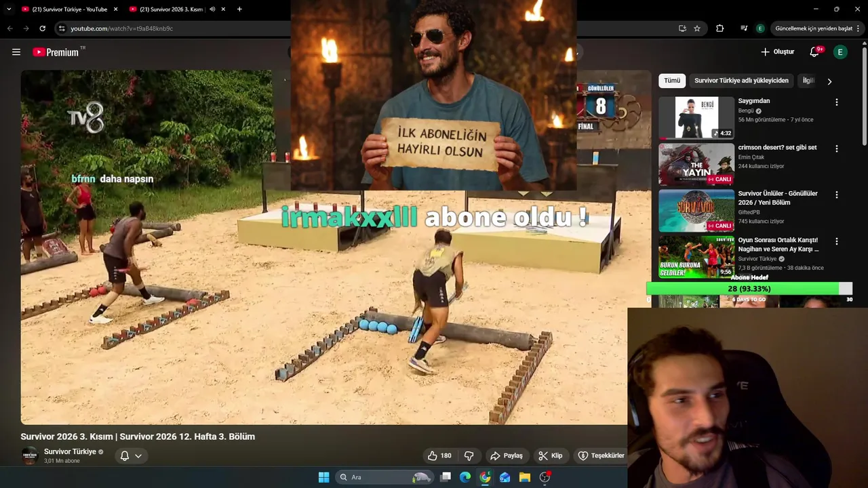The height and width of the screenshot is (488, 868).
Task: Click Güncellemek için yeniden başlat button
Action: point(814,28)
